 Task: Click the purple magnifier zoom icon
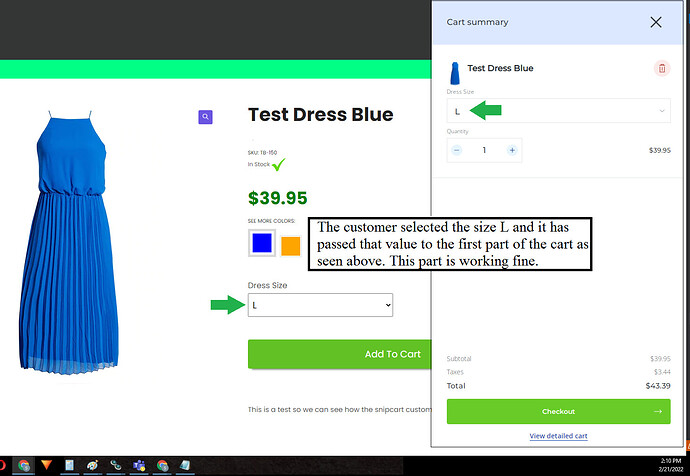coord(206,117)
